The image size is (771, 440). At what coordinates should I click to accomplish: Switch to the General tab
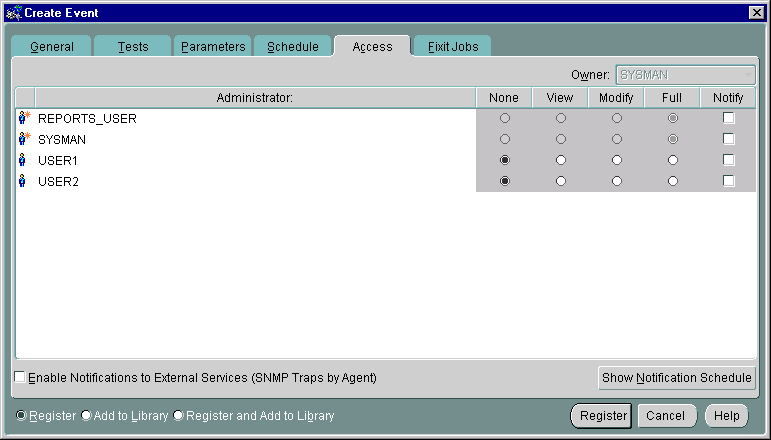tap(52, 46)
